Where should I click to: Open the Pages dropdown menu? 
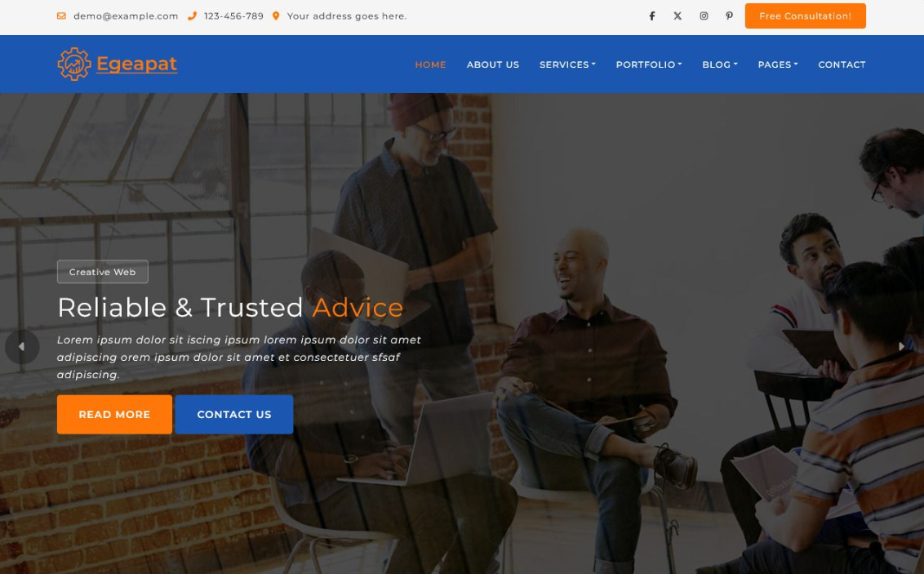click(x=778, y=65)
